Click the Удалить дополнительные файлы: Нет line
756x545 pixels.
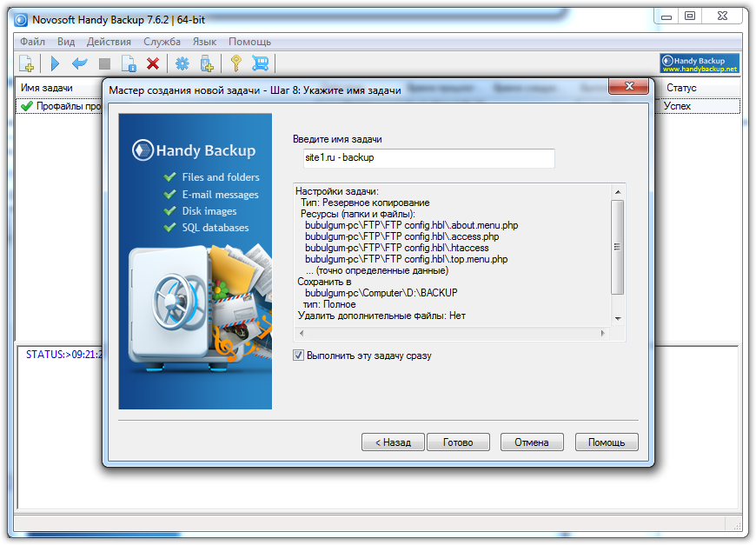(x=381, y=316)
